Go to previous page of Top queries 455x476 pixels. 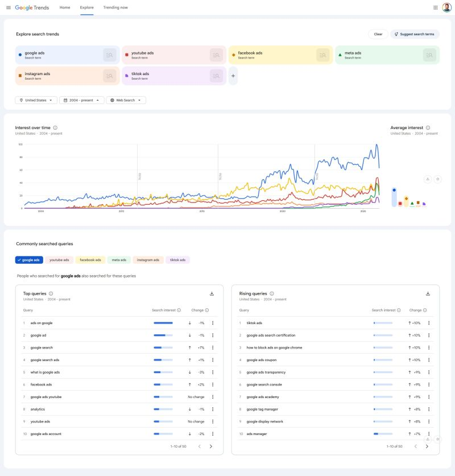click(200, 446)
